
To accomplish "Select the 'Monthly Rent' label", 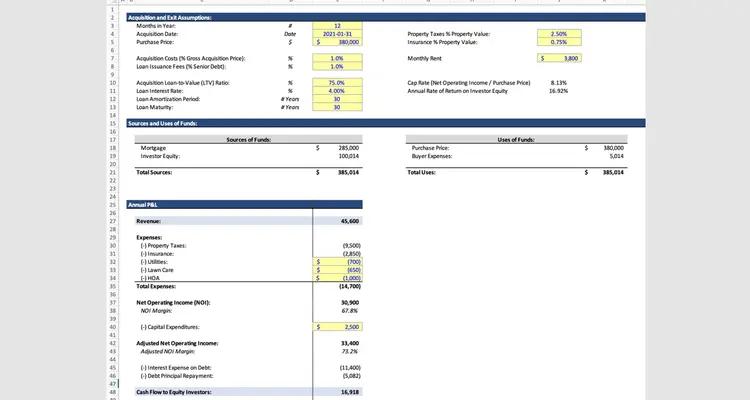I will pos(424,58).
